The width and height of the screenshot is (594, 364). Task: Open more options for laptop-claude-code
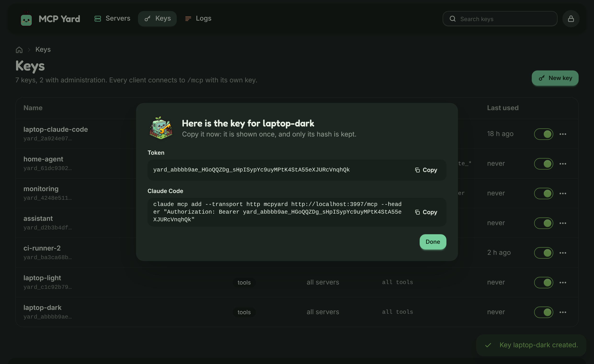coord(563,134)
